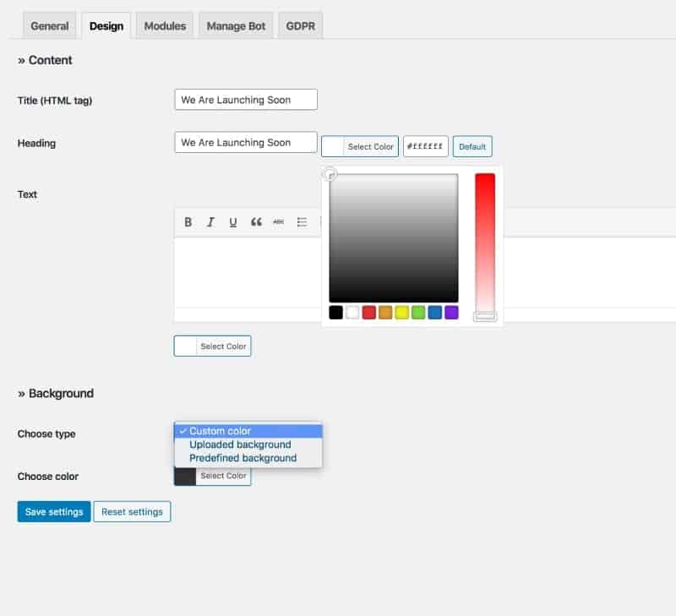This screenshot has width=676, height=616.
Task: Apply strikethrough formatting
Action: click(279, 222)
